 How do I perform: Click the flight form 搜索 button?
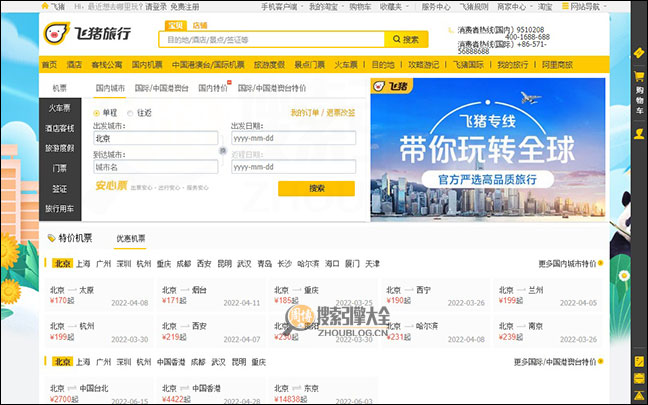click(317, 188)
